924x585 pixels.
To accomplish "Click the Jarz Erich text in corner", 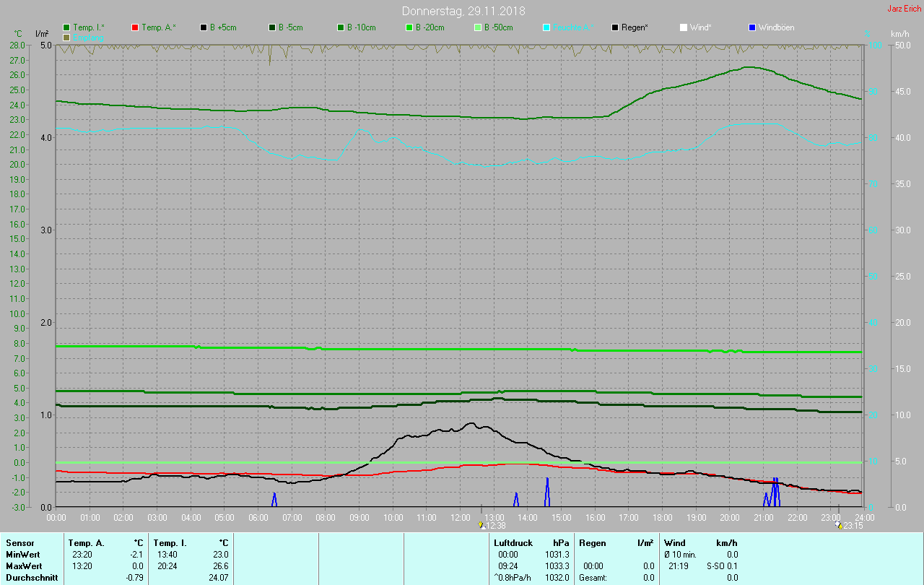I will 904,9.
